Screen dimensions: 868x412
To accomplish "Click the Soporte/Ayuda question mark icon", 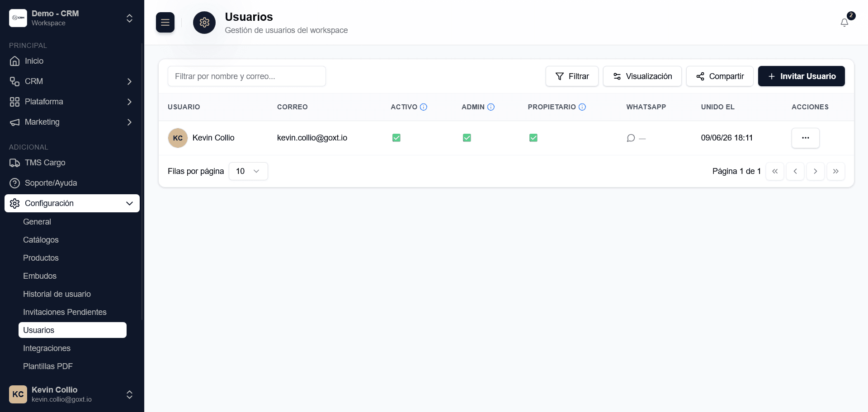I will pyautogui.click(x=15, y=183).
